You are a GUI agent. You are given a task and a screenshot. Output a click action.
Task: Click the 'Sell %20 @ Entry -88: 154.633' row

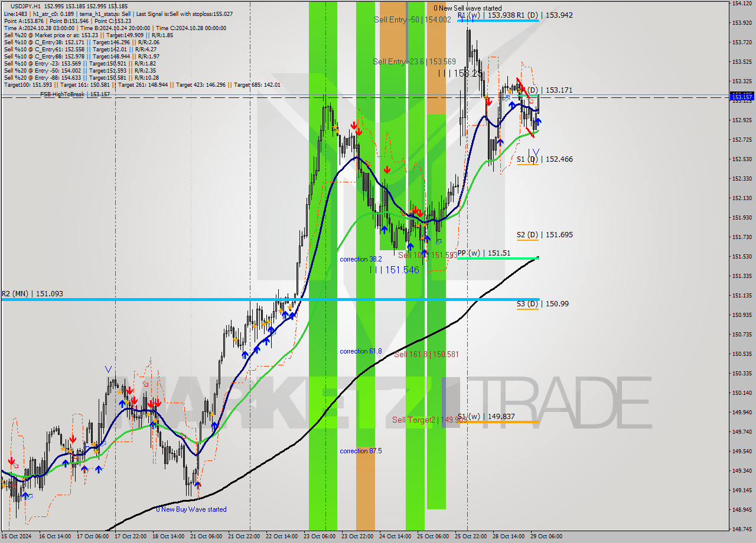[x=82, y=78]
